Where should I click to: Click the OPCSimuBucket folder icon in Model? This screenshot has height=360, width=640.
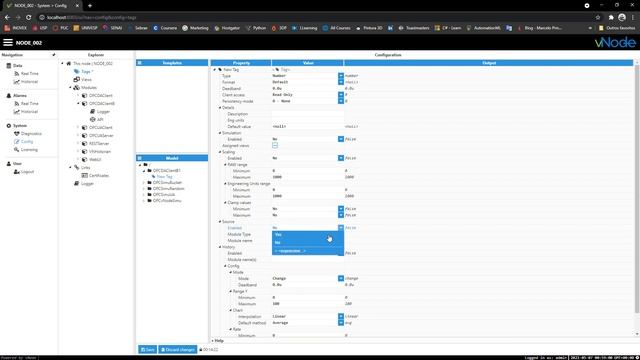coord(149,182)
